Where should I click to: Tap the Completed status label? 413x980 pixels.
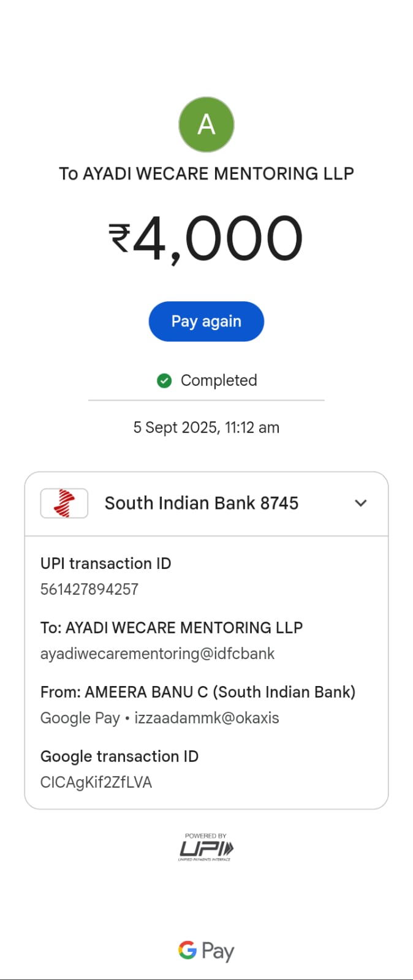coord(219,380)
